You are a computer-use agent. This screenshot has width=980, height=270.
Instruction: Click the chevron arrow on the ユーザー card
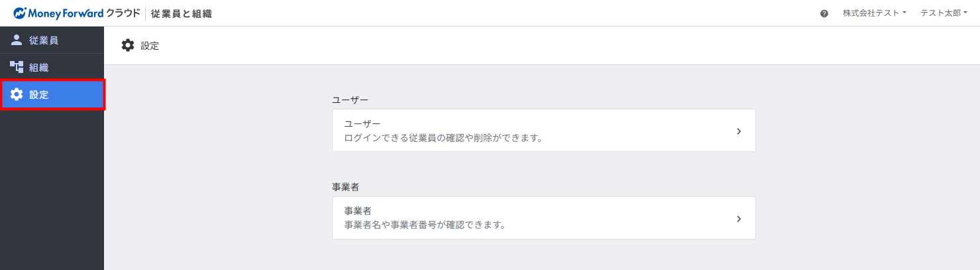(x=739, y=131)
